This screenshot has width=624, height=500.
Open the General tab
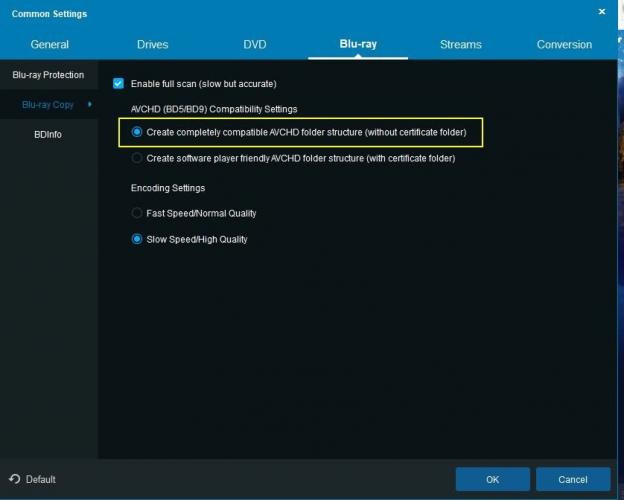click(x=50, y=44)
